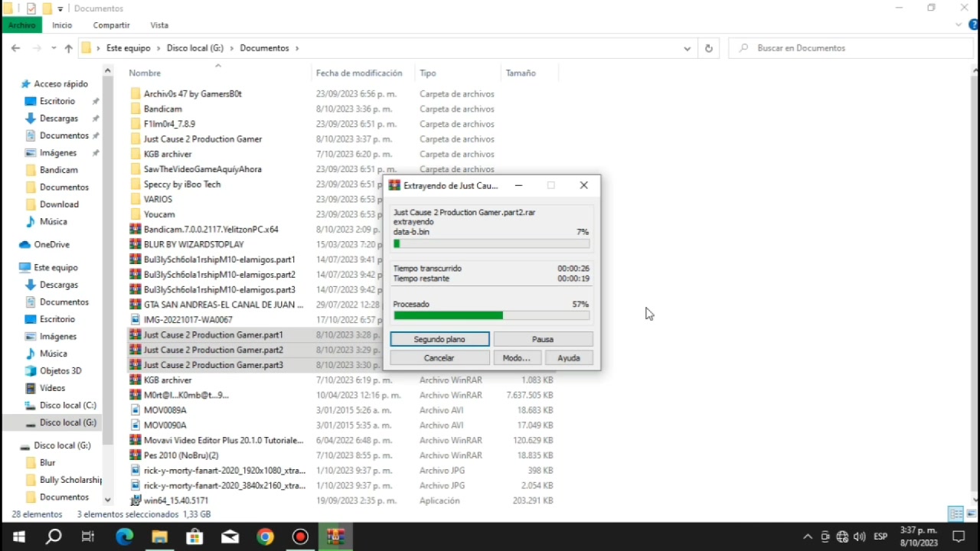Select the MOV0089A video file

[165, 410]
